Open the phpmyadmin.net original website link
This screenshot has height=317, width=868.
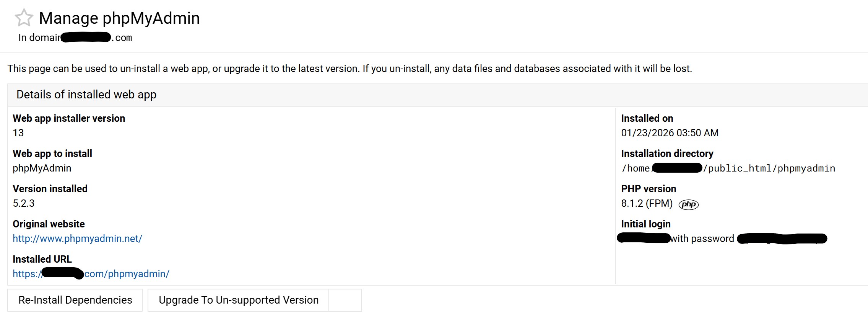click(x=77, y=239)
